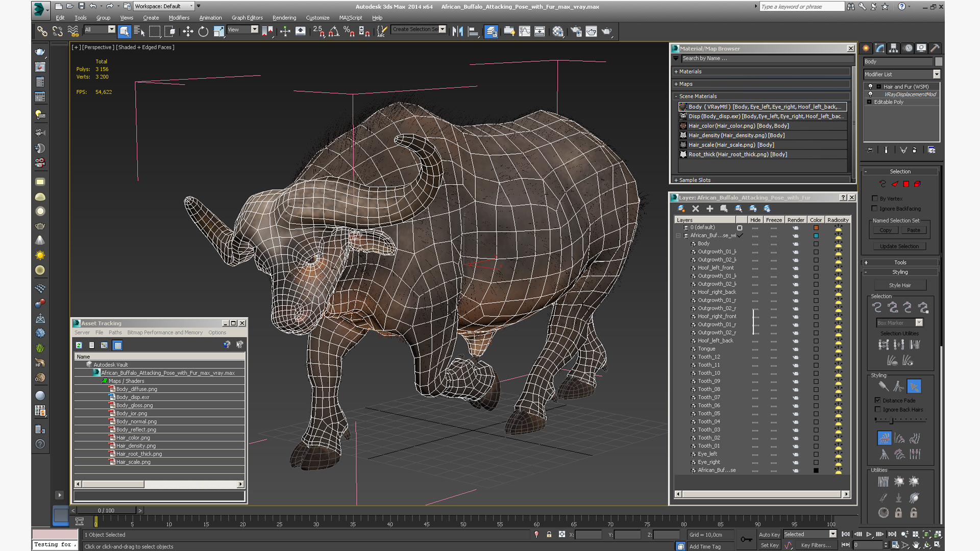The image size is (980, 551).
Task: Undo the last action
Action: pos(93,6)
